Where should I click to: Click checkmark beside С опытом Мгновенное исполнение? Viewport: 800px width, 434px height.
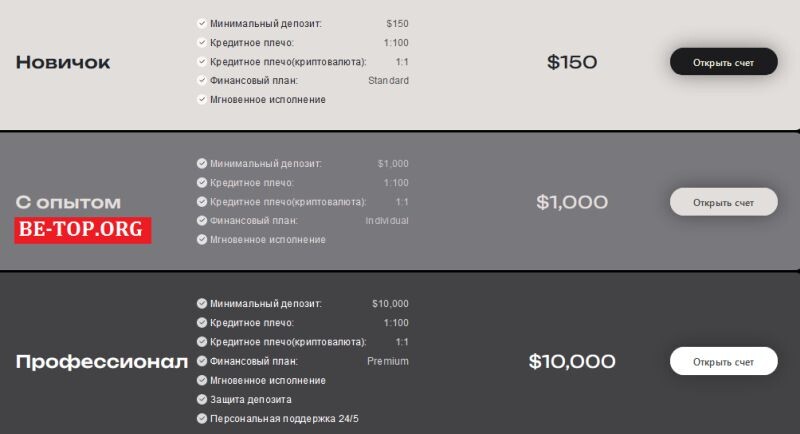[x=202, y=239]
